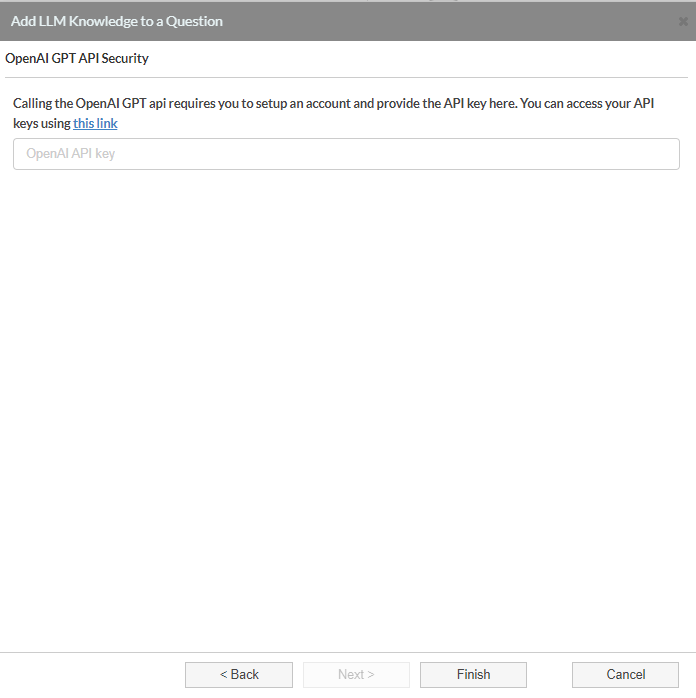Select the 'OpenAI GPT API Security' heading

pos(77,58)
